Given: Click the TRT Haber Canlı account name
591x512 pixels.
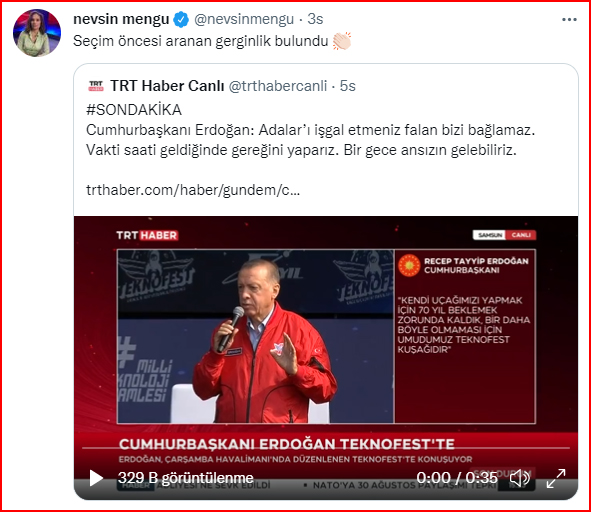Looking at the screenshot, I should 167,86.
